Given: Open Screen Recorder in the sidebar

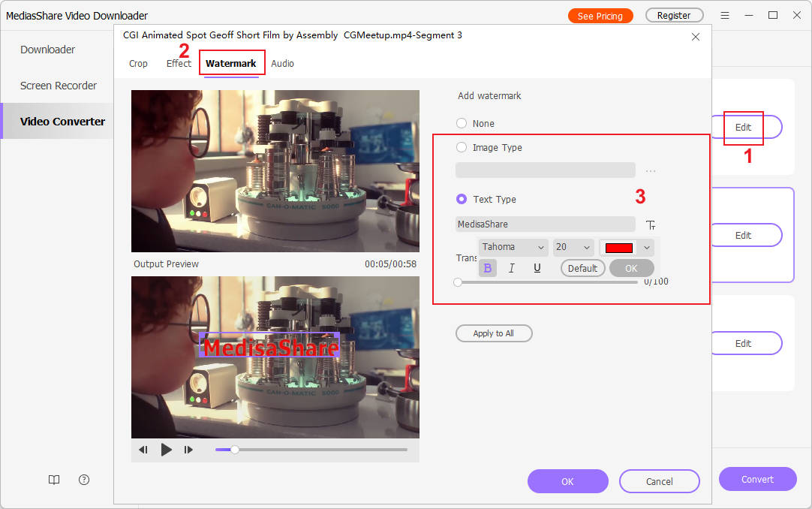Looking at the screenshot, I should point(59,86).
